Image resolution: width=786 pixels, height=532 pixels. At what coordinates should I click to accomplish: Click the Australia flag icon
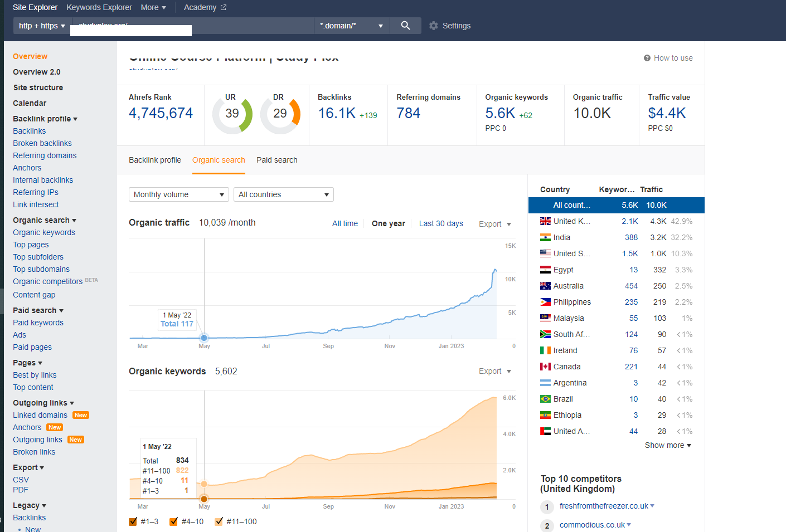545,286
